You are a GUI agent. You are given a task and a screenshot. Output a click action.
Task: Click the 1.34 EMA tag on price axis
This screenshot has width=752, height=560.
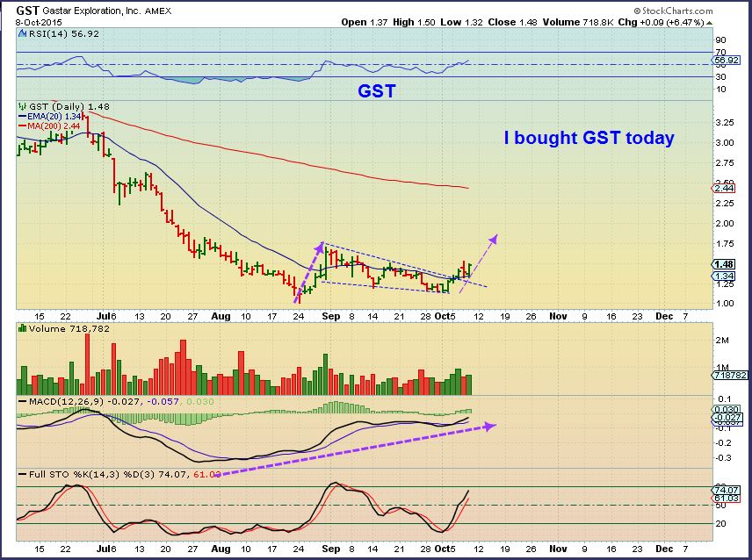(724, 276)
